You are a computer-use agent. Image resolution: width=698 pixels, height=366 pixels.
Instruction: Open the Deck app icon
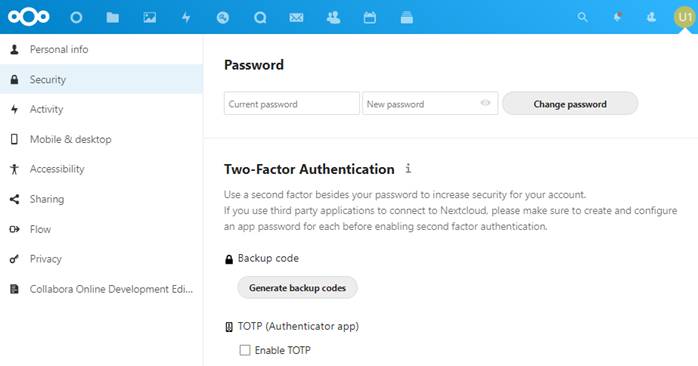coord(406,17)
